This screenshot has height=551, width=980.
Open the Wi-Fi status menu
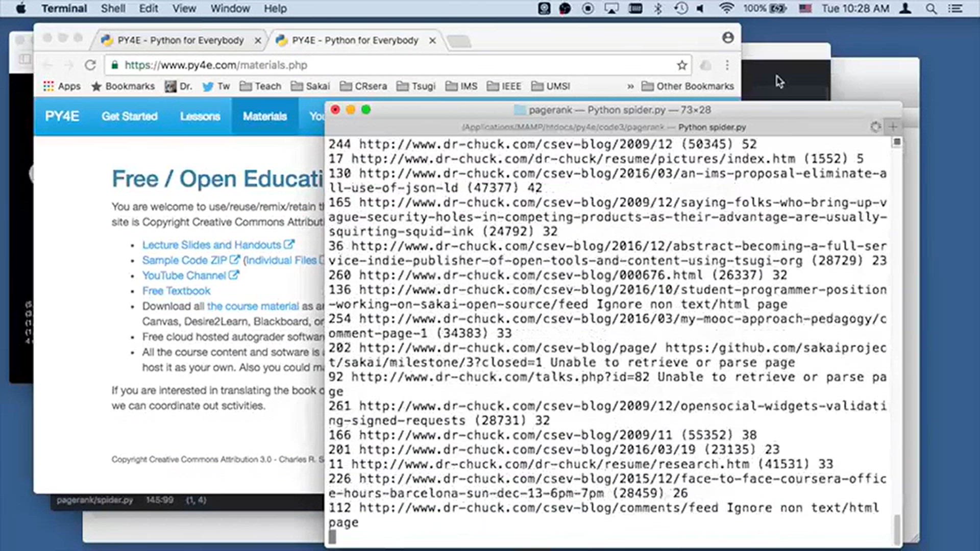pos(726,8)
